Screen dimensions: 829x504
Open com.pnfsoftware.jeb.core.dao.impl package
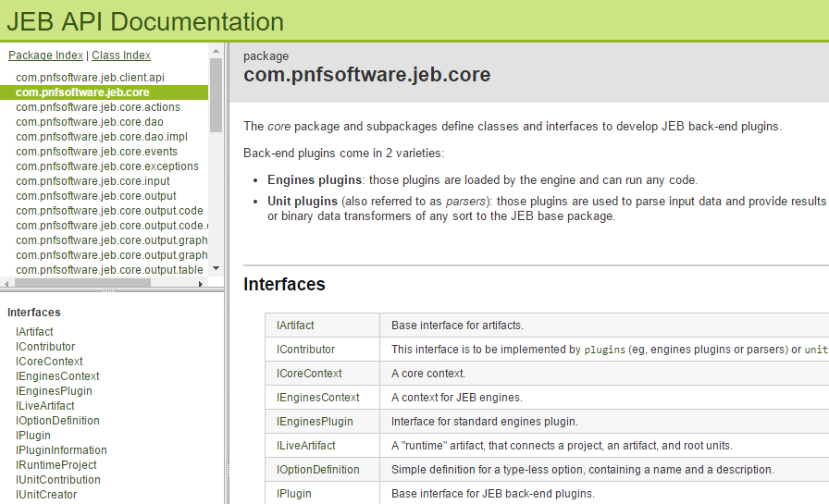(x=102, y=137)
